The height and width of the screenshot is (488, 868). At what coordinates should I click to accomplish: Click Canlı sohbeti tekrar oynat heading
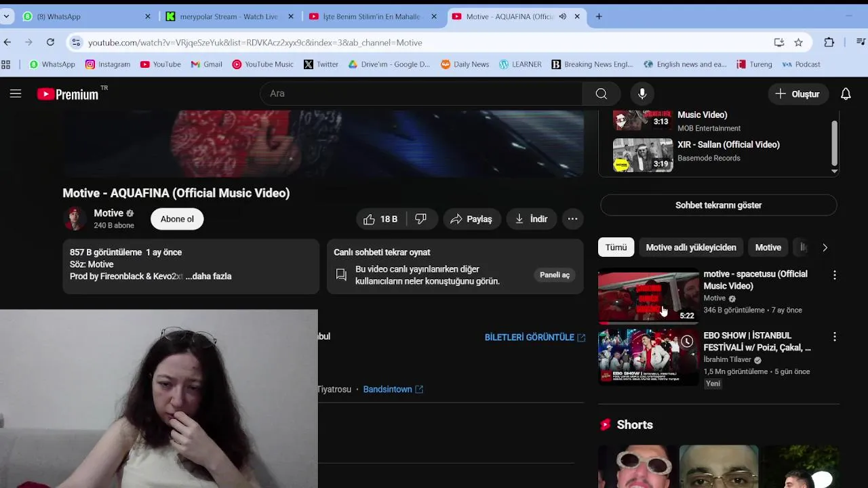click(x=382, y=252)
